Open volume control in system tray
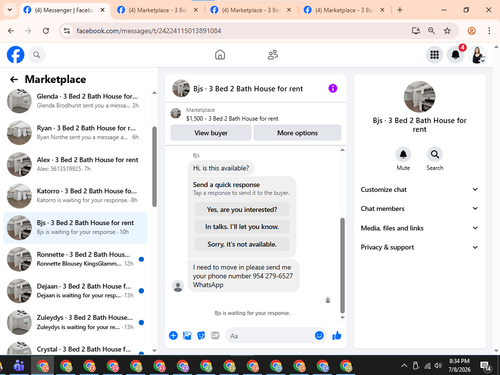This screenshot has height=375, width=500. point(438,366)
